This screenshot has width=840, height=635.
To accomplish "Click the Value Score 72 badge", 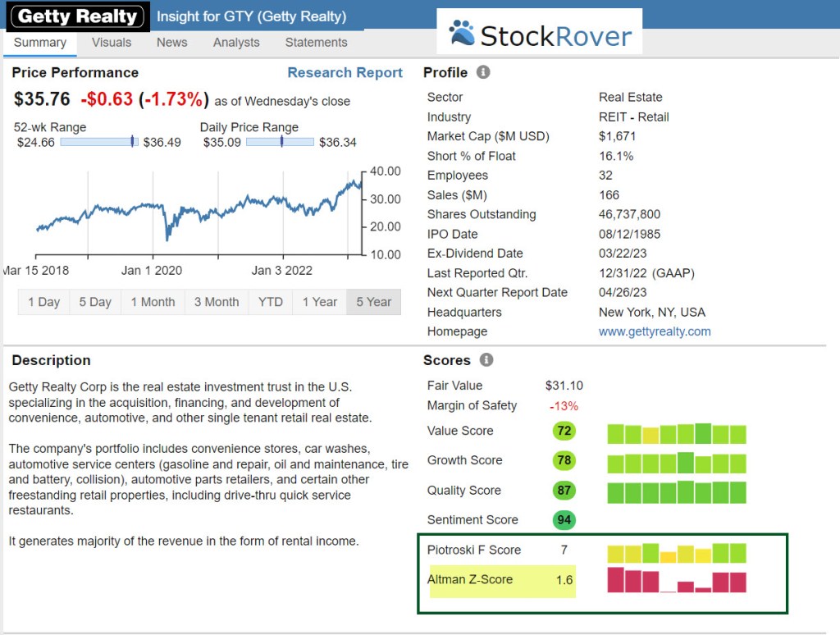I will click(564, 431).
